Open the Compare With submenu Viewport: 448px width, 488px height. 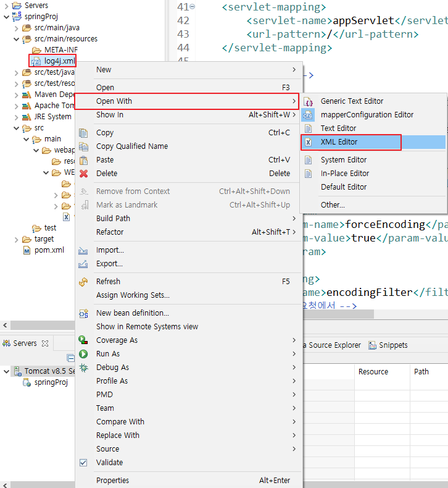click(188, 422)
